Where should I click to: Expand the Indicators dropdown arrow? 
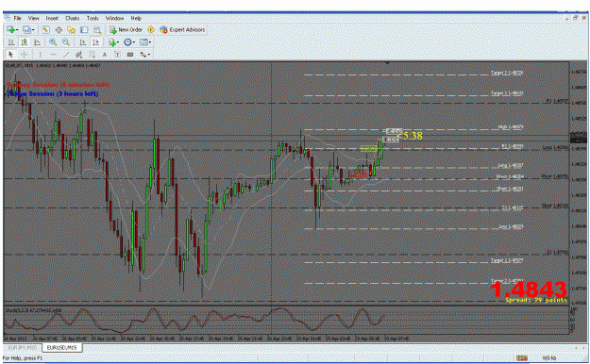(118, 42)
